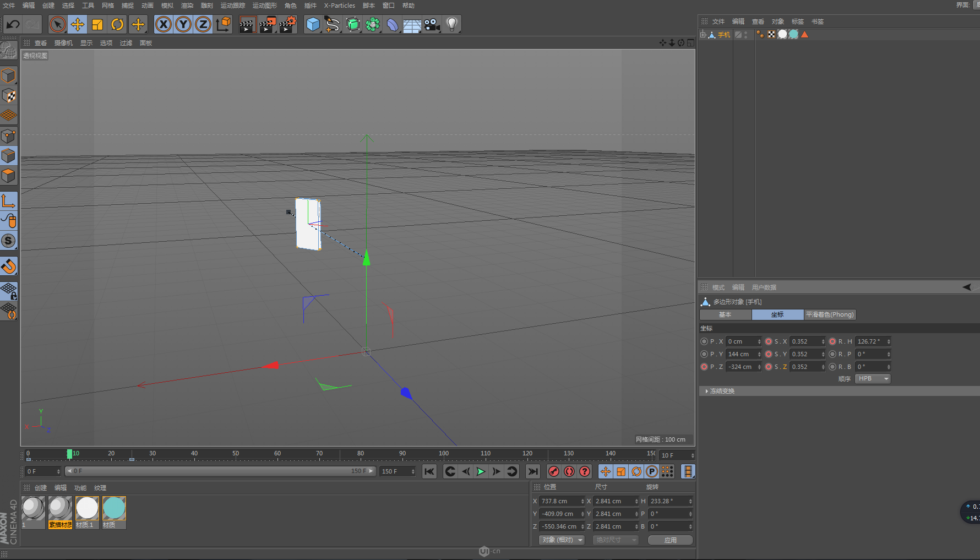Open the Floor environment icon
980x560 pixels.
pos(412,25)
